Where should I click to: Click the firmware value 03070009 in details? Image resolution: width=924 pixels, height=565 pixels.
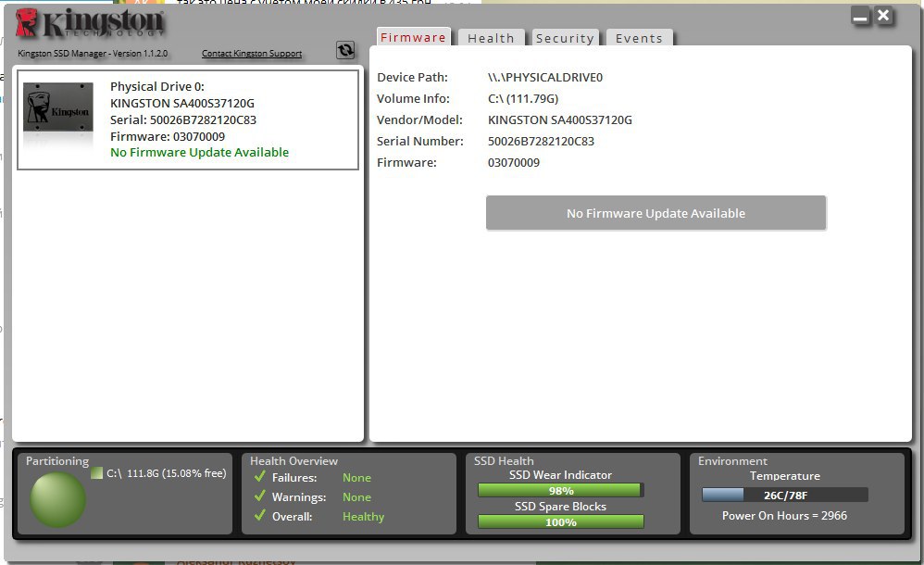(x=513, y=162)
